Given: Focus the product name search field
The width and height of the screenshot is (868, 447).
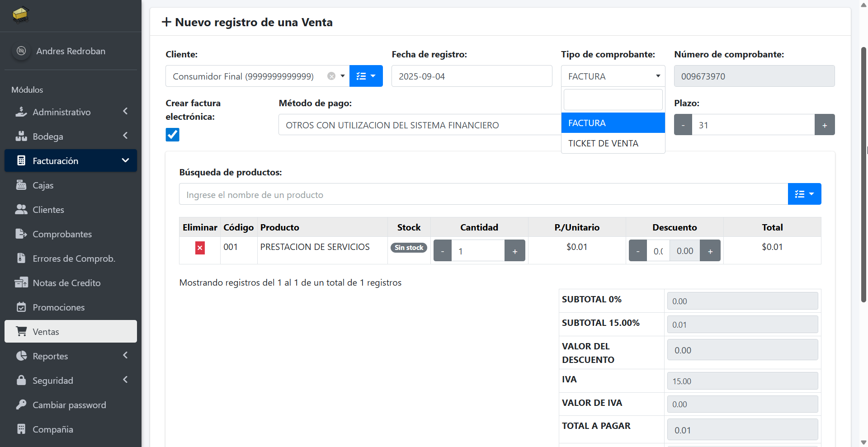Looking at the screenshot, I should click(483, 194).
